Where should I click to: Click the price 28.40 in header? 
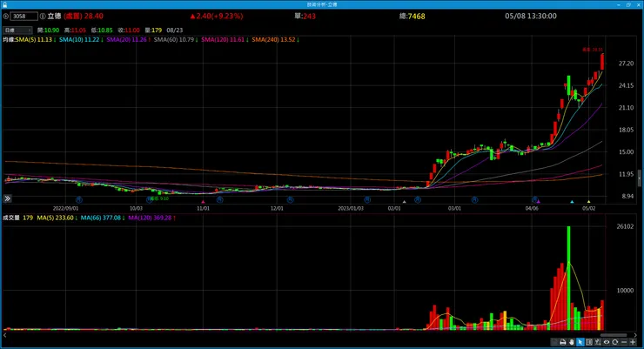point(94,16)
